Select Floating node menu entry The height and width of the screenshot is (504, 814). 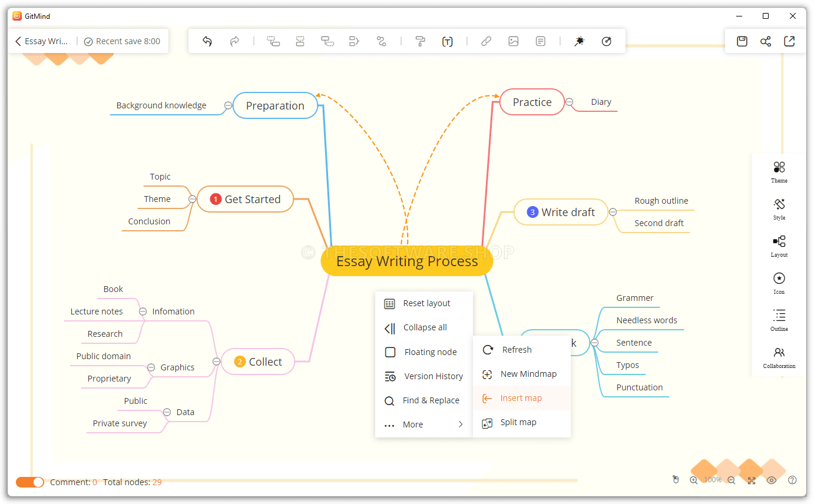pos(423,352)
